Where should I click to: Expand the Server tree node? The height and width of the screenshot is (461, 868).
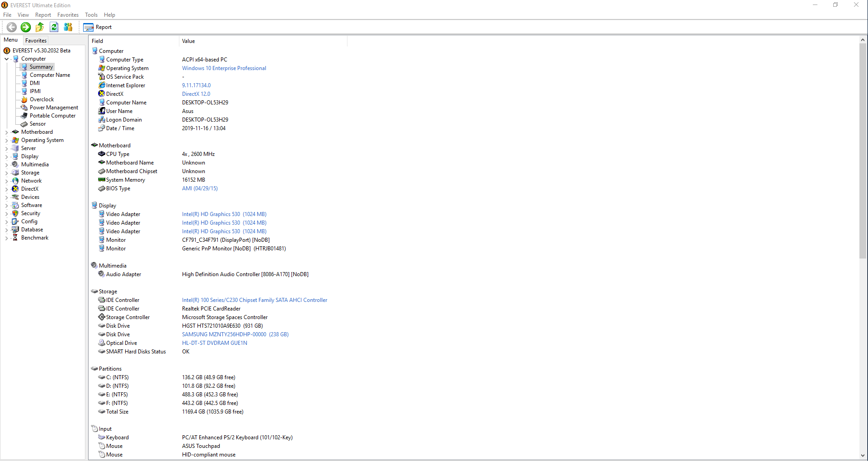coord(6,148)
